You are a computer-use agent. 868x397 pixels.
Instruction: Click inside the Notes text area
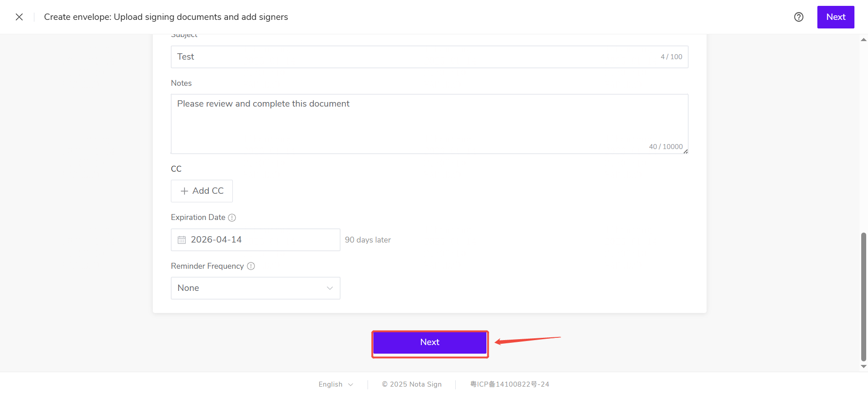(x=429, y=123)
